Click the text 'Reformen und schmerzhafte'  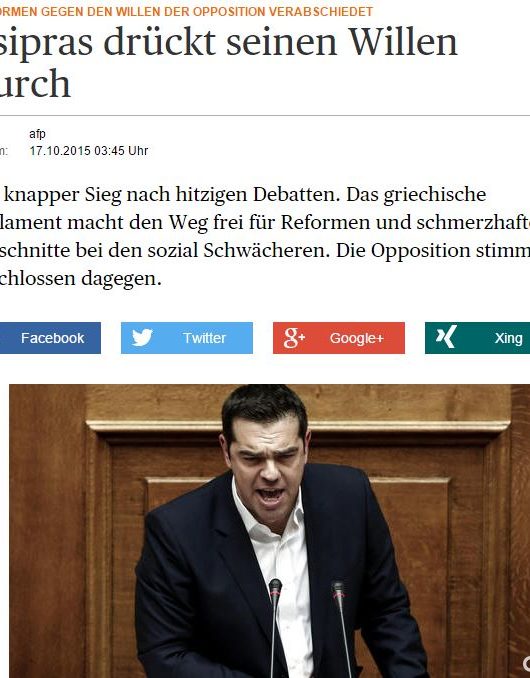click(405, 222)
